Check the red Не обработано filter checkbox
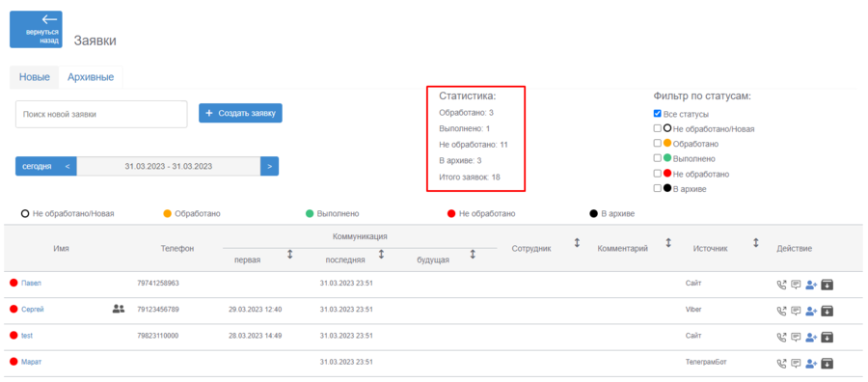Viewport: 868px width, 382px height. click(657, 174)
